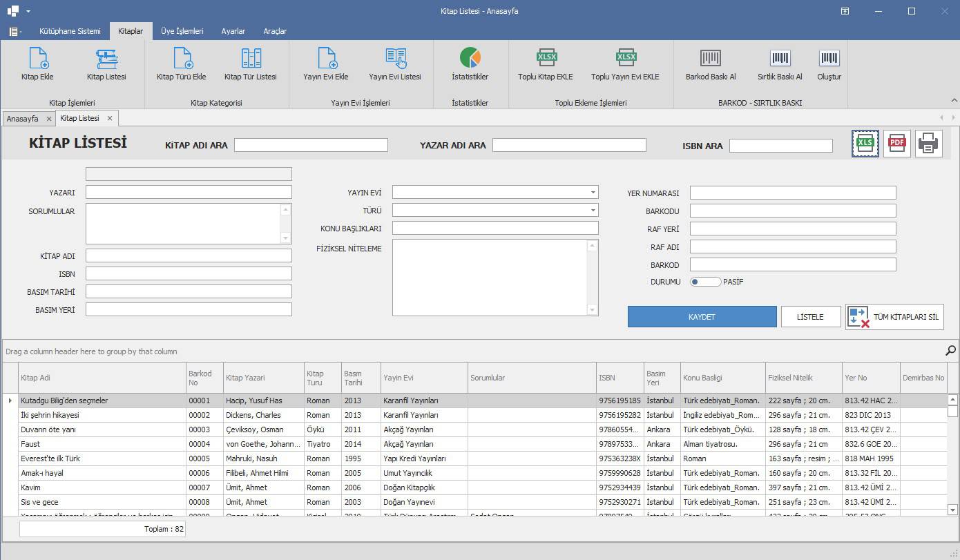Expand the TÜRÜ dropdown
960x560 pixels.
click(x=593, y=211)
